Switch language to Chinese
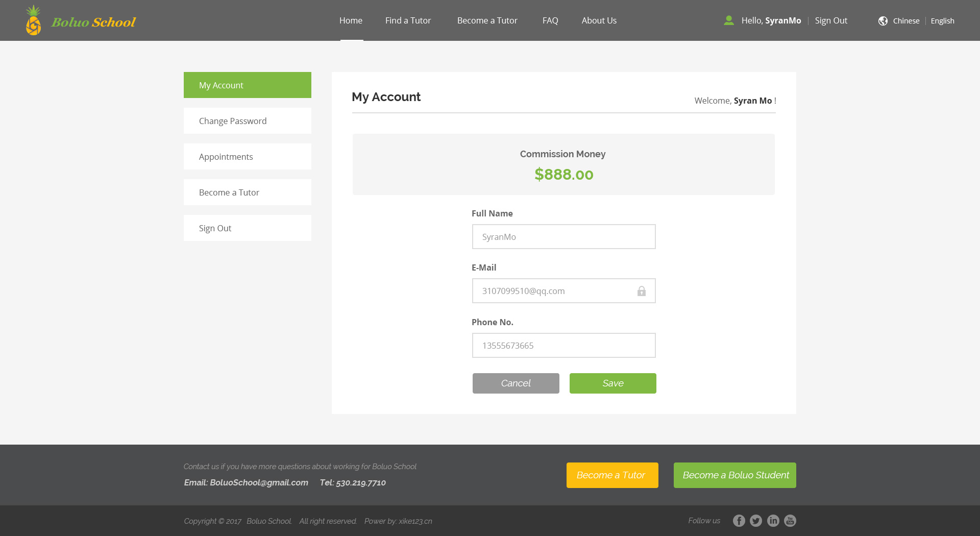Screen dimensions: 980x536 point(906,21)
